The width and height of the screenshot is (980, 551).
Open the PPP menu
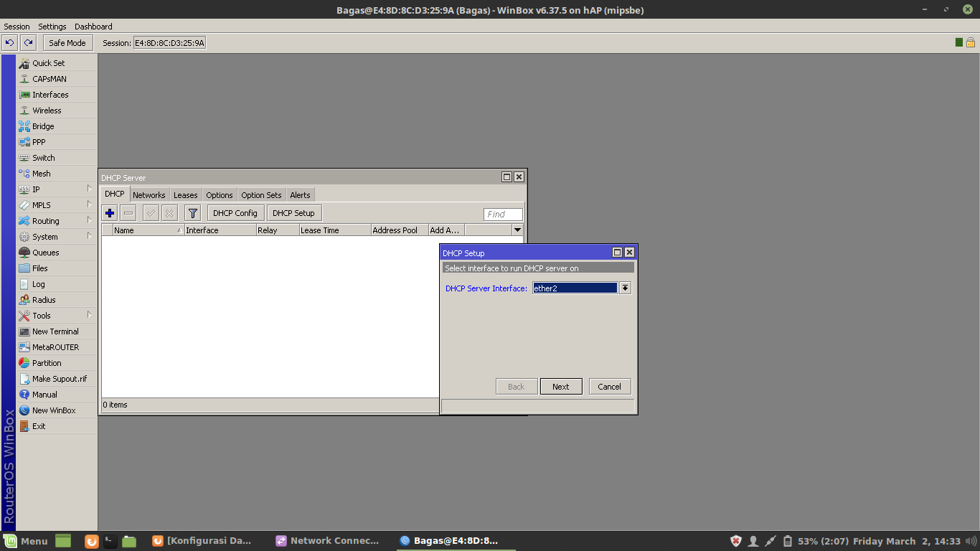click(57, 142)
